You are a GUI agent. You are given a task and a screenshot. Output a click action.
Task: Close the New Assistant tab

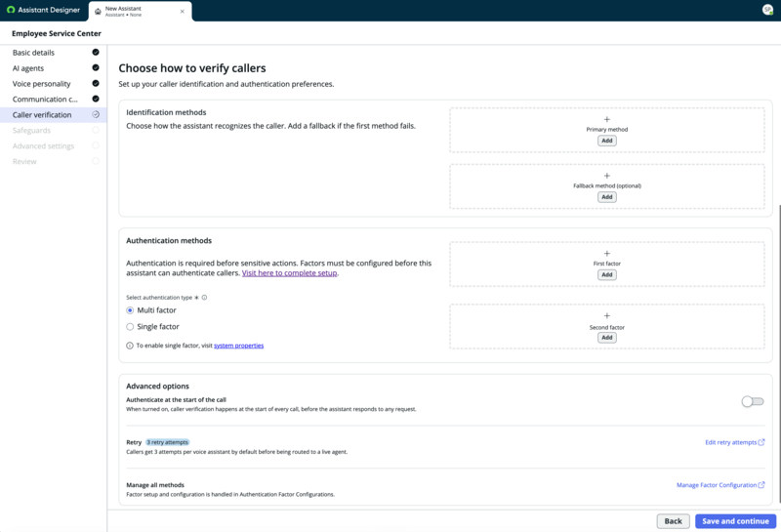pyautogui.click(x=183, y=12)
